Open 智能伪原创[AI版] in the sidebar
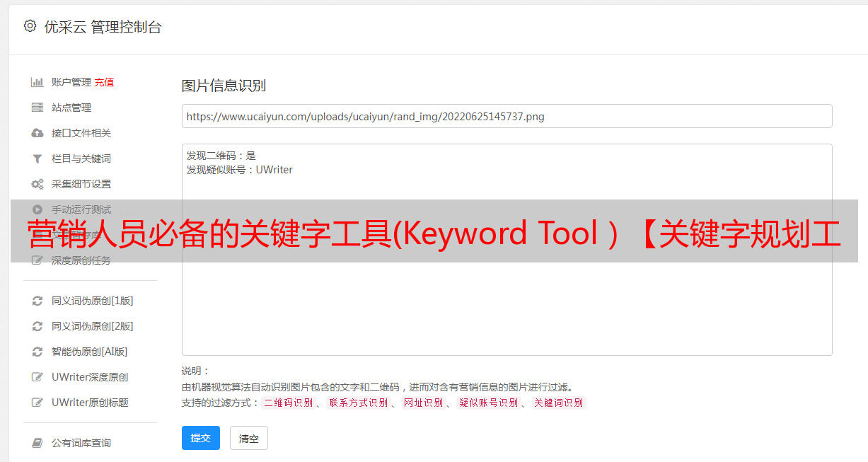The width and height of the screenshot is (868, 462). (90, 352)
